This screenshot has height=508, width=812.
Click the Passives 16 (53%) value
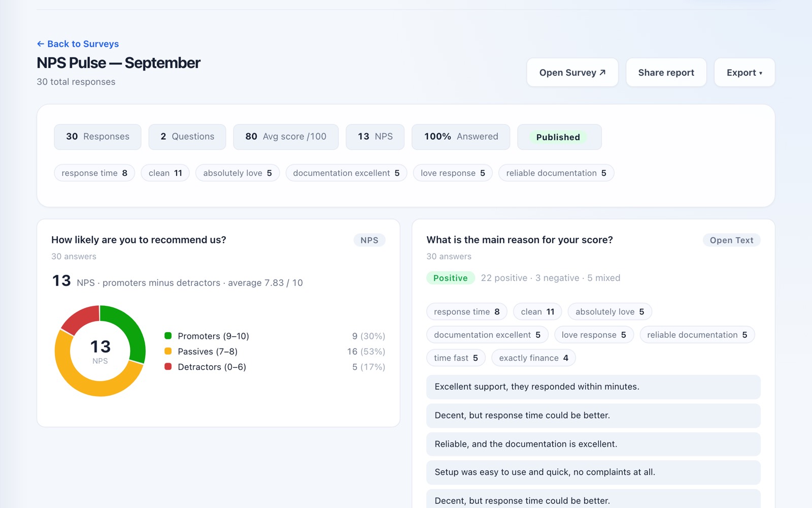click(366, 352)
